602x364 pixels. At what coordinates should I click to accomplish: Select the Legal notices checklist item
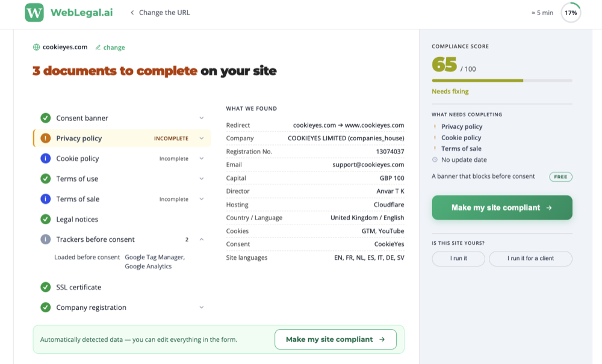[122, 219]
